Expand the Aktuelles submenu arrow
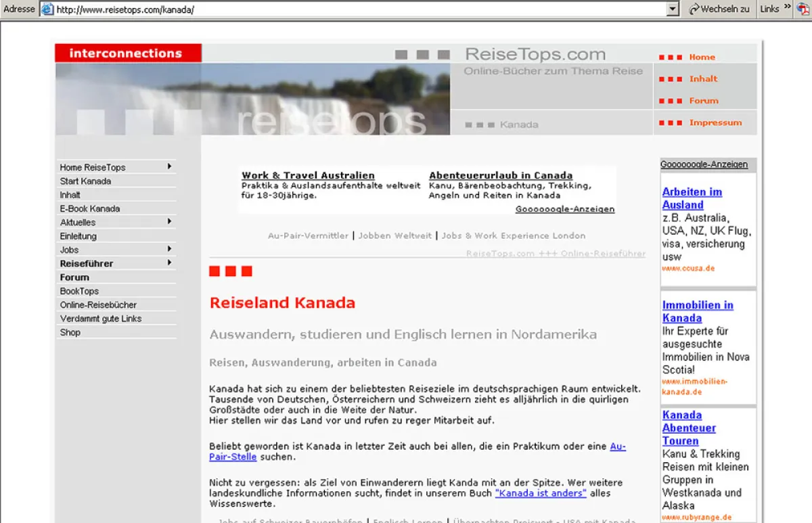The width and height of the screenshot is (812, 523). [169, 222]
